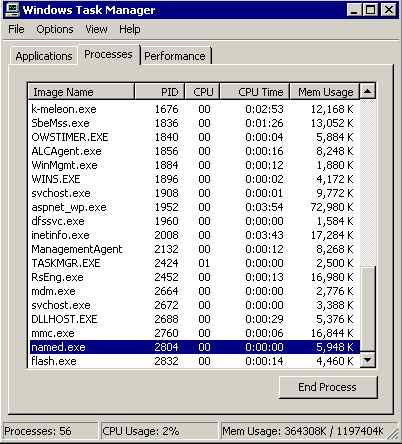Open the Help menu
402x444 pixels.
(130, 29)
